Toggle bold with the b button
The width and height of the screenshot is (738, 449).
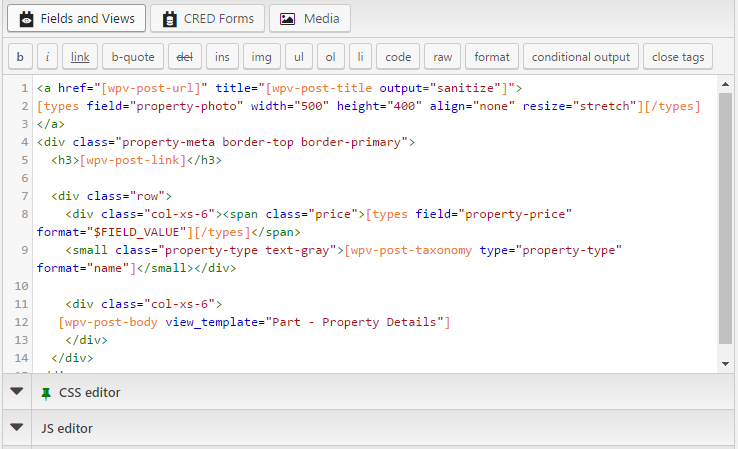[20, 57]
